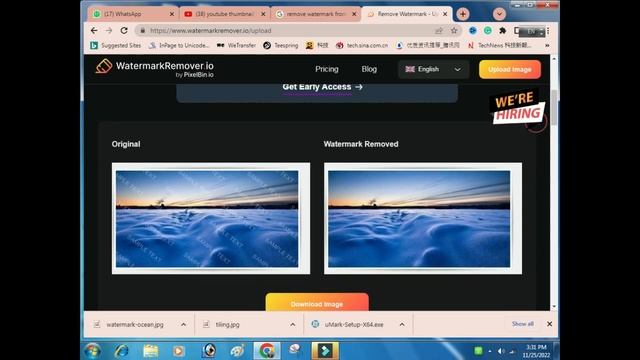
Task: Launch Internet Explorer from taskbar
Action: pos(122,351)
